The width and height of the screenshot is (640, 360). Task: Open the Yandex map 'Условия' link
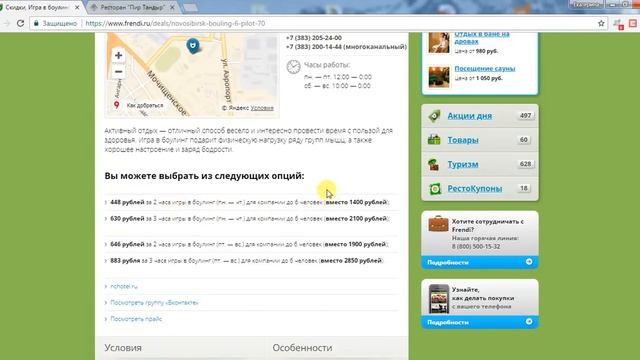click(x=262, y=108)
